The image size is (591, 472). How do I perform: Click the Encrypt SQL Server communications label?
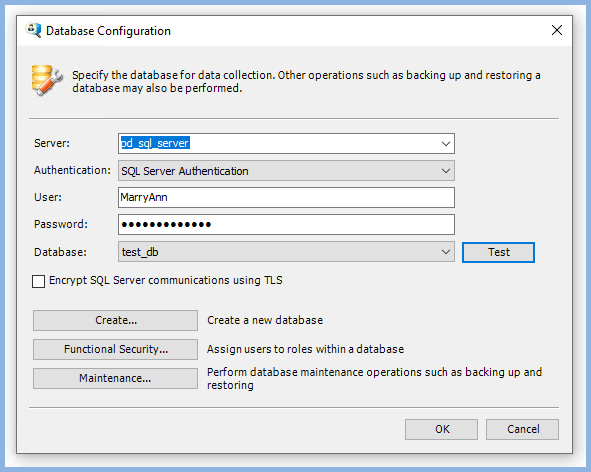[166, 280]
